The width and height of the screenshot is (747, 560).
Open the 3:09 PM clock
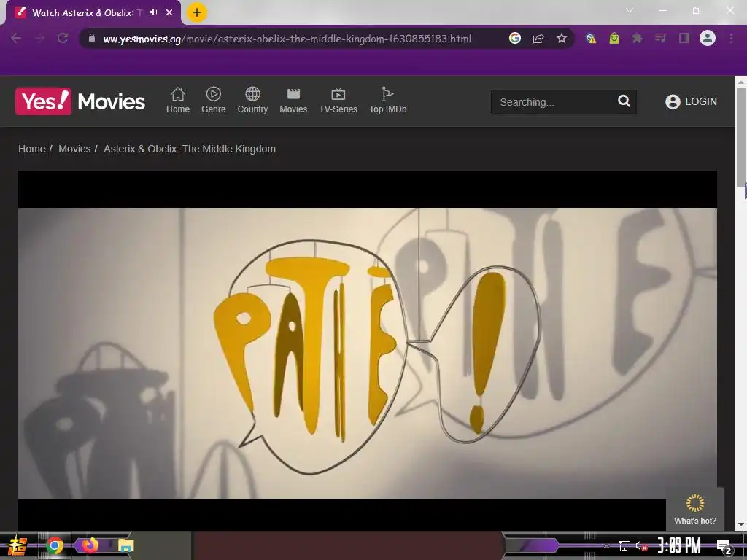[679, 545]
